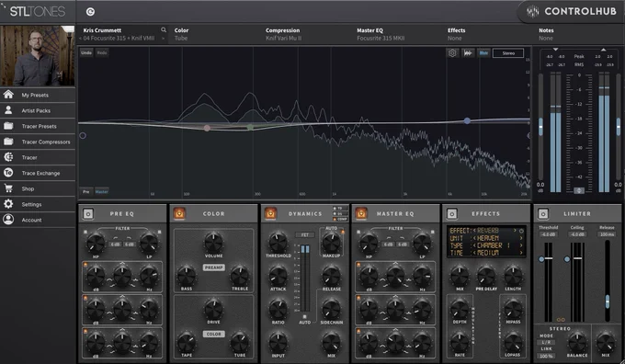Switch to the Pre analyzer tab
Image resolution: width=625 pixels, height=364 pixels.
pos(86,192)
